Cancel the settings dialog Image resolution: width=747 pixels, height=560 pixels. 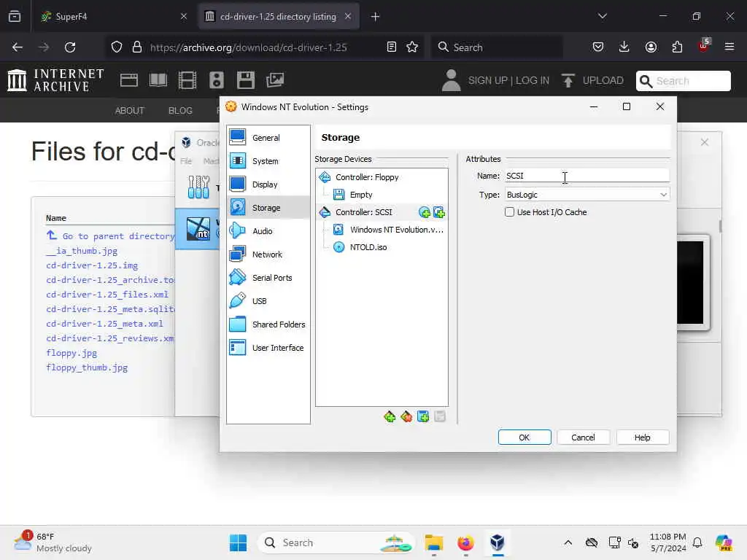(583, 437)
